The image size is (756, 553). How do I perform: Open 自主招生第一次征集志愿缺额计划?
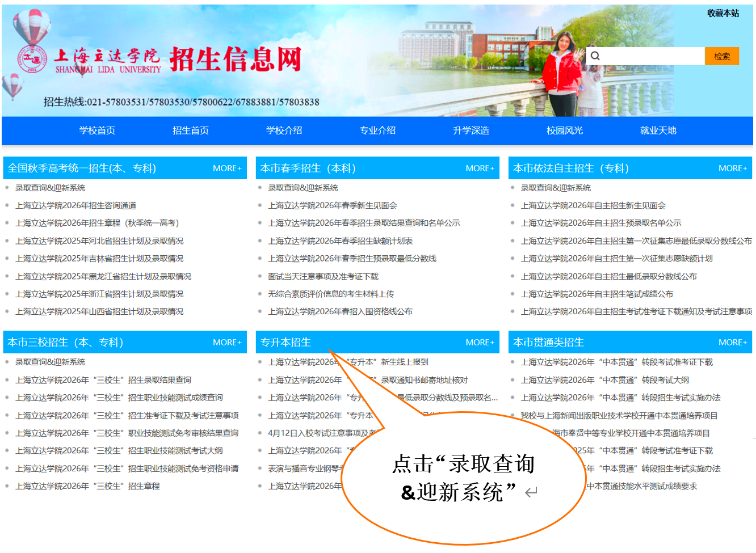pos(617,259)
